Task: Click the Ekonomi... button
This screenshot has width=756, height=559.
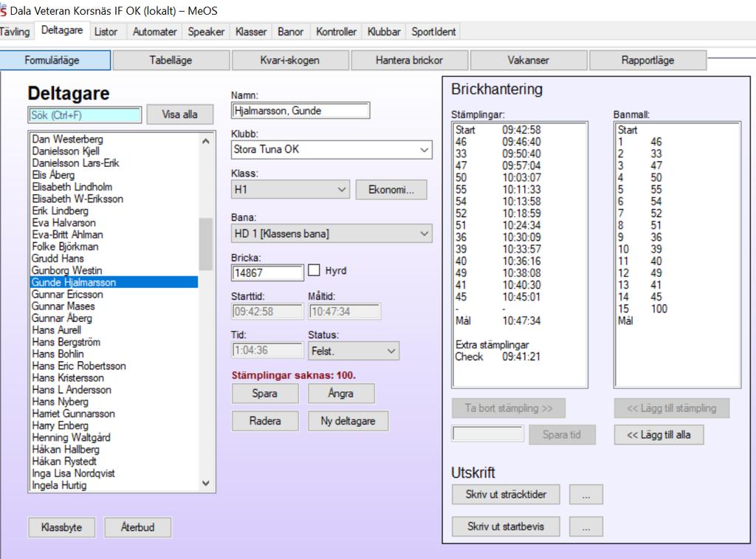Action: 391,190
